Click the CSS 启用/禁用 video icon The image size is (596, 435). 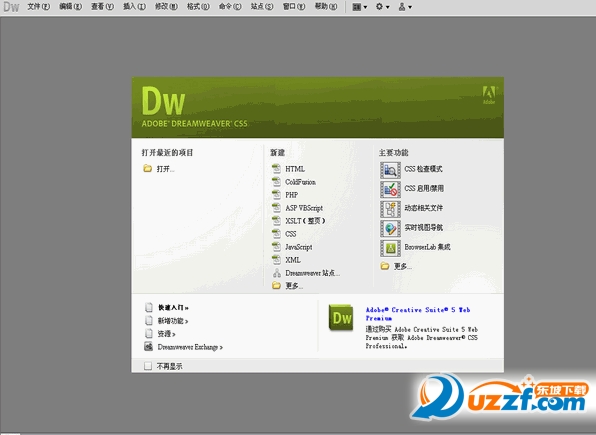click(x=390, y=189)
